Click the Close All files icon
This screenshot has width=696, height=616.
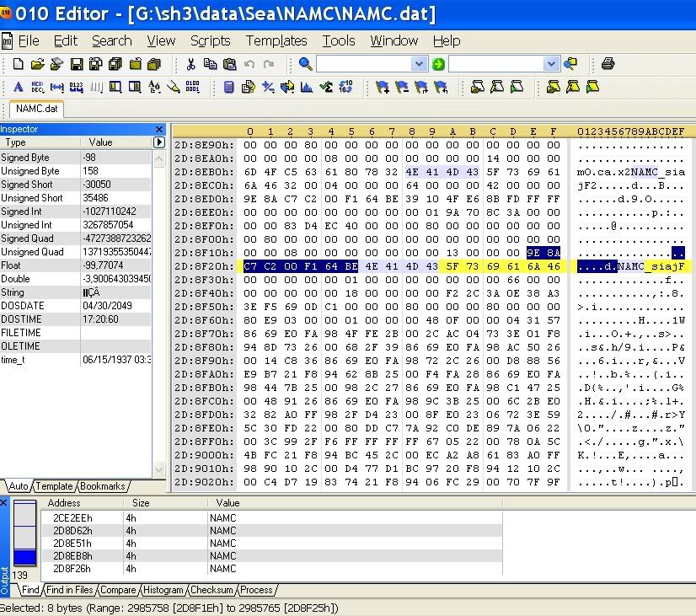coord(154,64)
